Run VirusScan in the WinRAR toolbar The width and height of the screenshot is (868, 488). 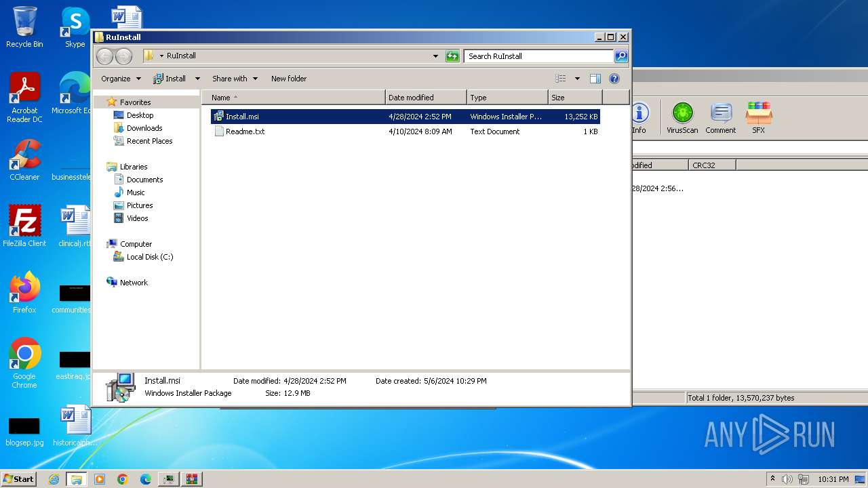tap(682, 118)
